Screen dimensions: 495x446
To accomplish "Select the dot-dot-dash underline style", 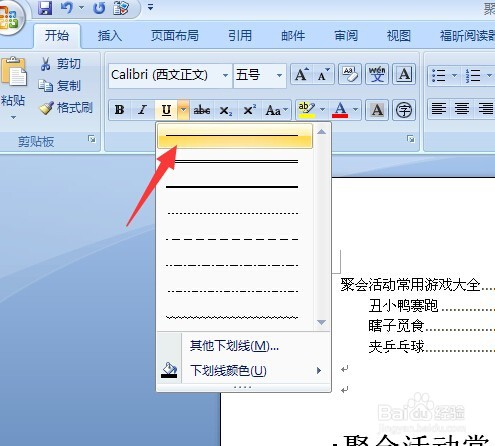I will pyautogui.click(x=235, y=291).
